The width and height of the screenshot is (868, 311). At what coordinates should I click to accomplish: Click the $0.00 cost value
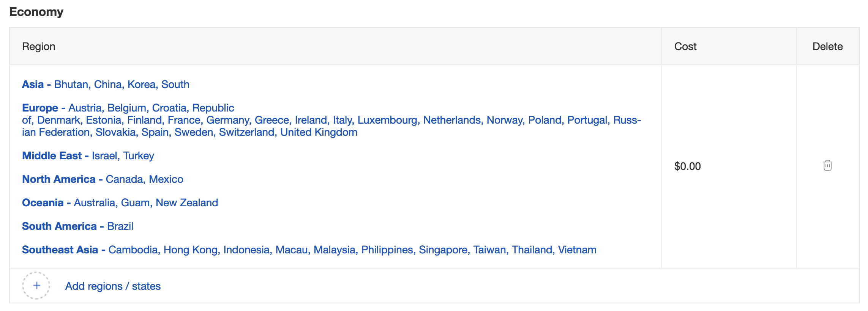(687, 166)
